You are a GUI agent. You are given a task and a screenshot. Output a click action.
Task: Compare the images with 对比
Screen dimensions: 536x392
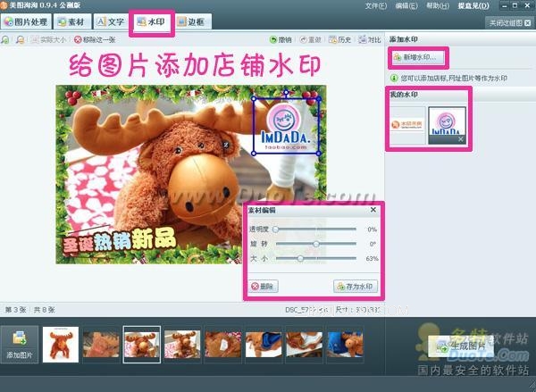tap(370, 39)
